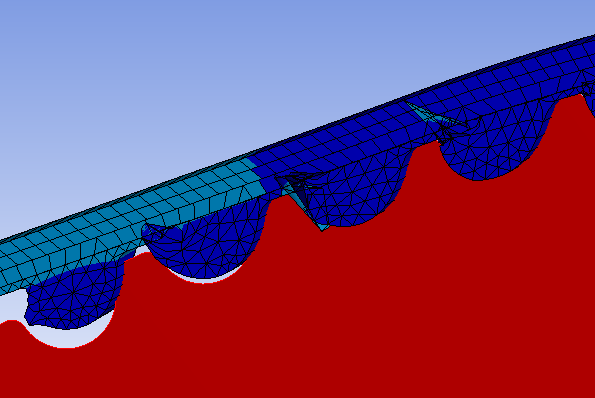The height and width of the screenshot is (398, 595).
Task: Click the white gap under the belt's left end
Action: tap(11, 305)
